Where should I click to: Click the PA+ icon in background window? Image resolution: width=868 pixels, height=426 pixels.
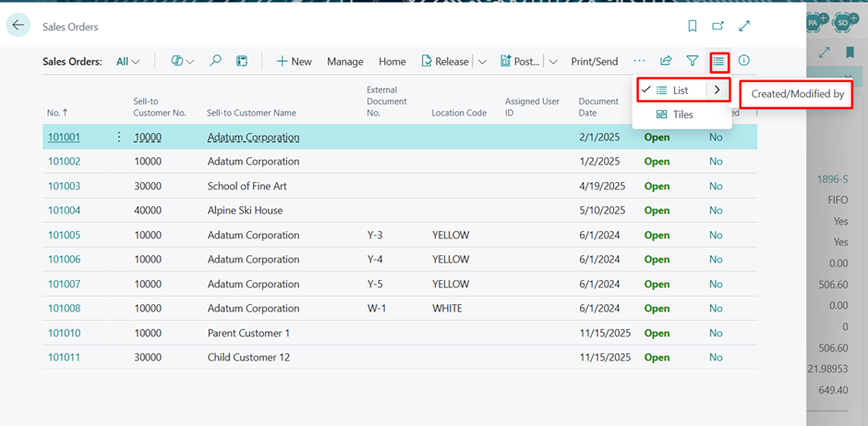tap(816, 22)
